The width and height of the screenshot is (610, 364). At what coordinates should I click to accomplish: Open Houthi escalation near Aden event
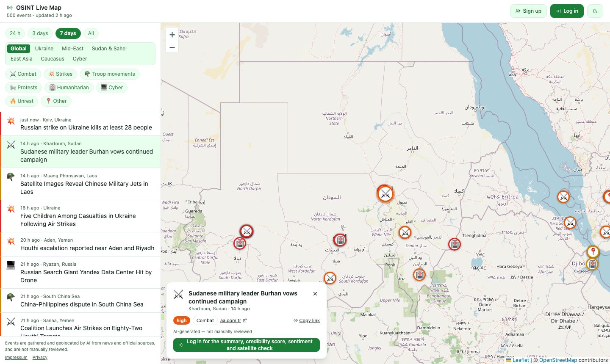coord(81,244)
